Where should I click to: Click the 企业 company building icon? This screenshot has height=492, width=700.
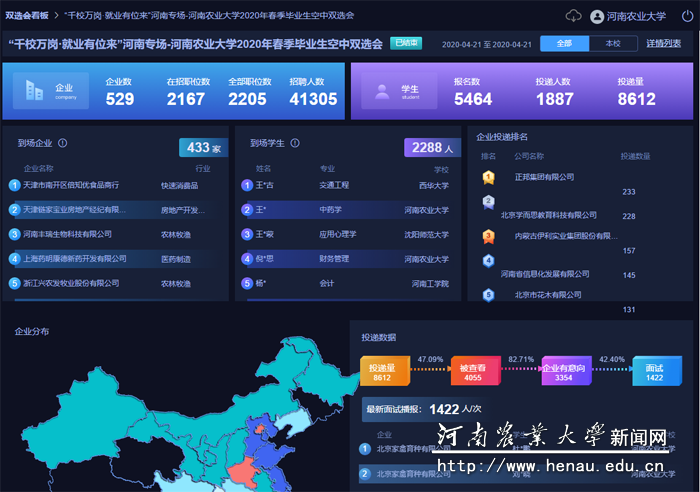35,92
